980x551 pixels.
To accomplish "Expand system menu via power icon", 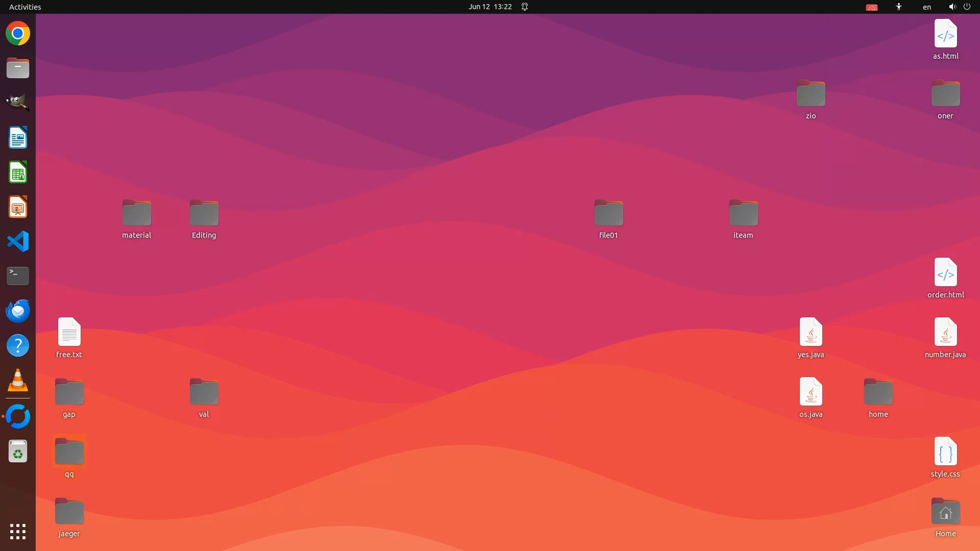I will pos(967,7).
